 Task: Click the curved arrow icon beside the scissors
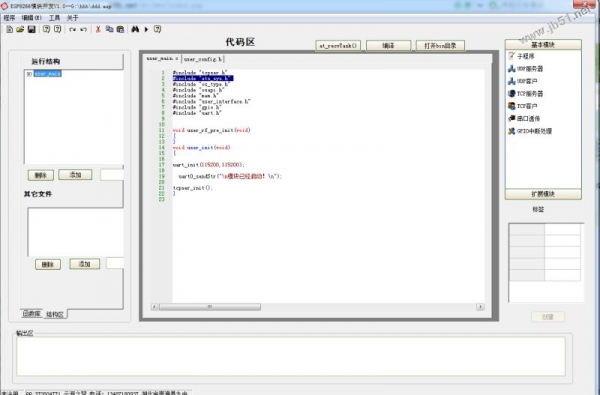(x=83, y=29)
